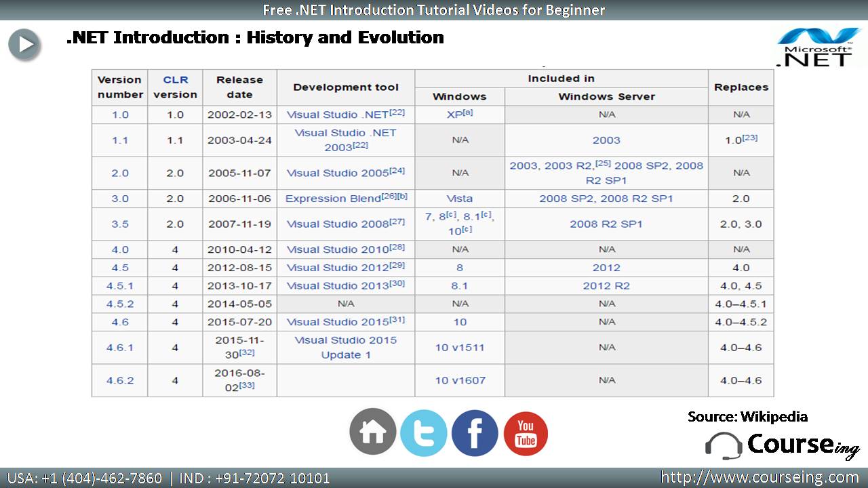Click version number 3.5 link

coord(120,224)
